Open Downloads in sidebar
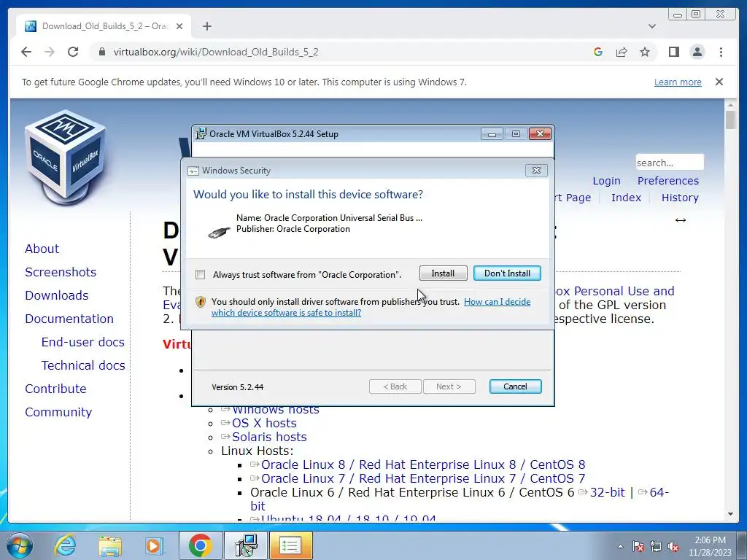The image size is (747, 560). 57,295
